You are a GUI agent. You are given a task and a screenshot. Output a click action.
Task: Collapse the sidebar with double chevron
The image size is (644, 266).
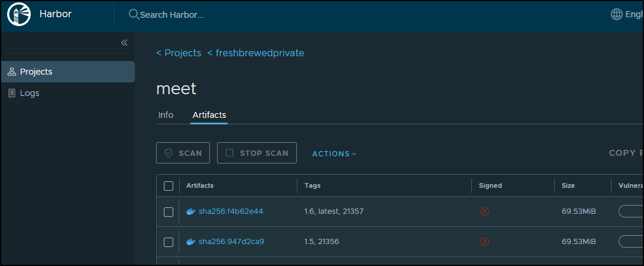click(124, 43)
